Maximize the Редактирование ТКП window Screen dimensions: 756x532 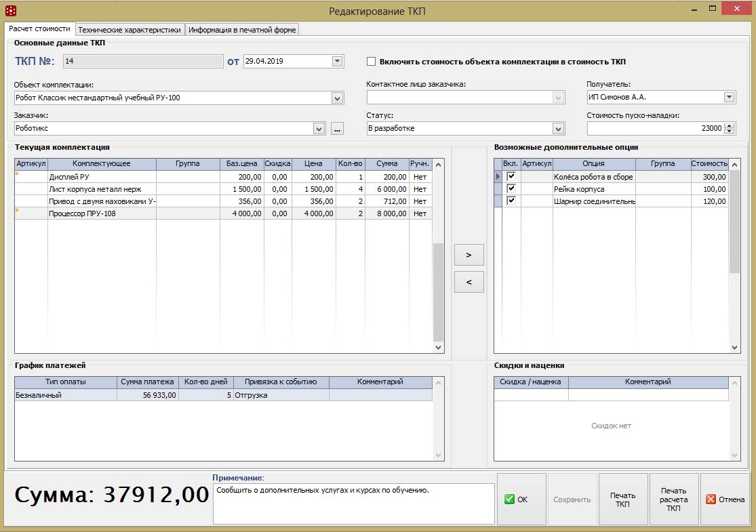point(713,9)
